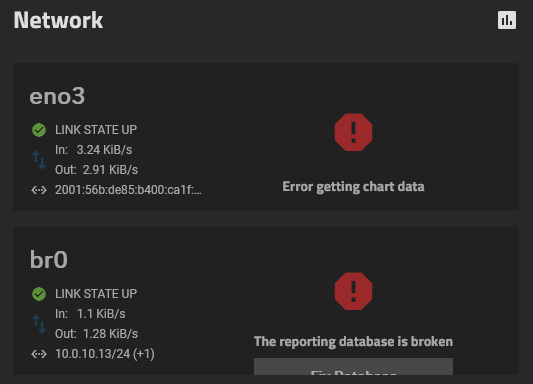Image resolution: width=533 pixels, height=384 pixels.
Task: Click eno3 LINK STATE UP label
Action: [96, 130]
